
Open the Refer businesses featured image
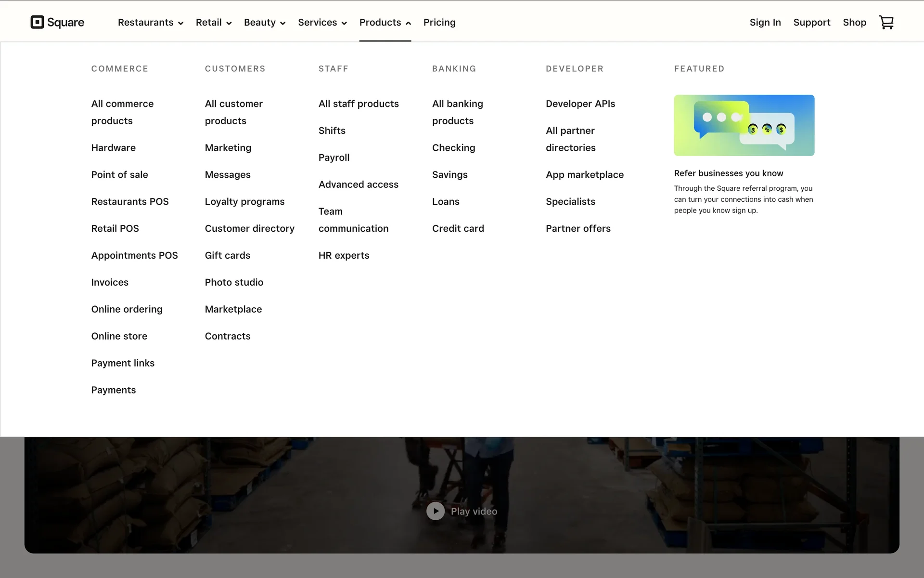744,125
